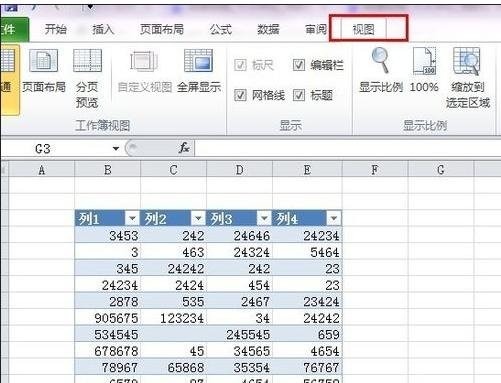Select cell containing 2424

point(173,285)
